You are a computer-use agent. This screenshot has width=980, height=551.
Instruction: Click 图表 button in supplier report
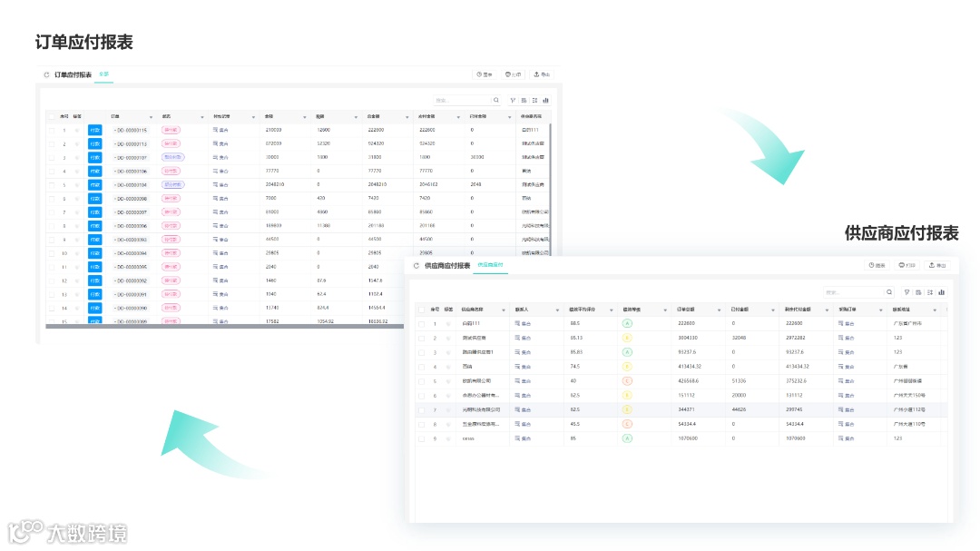(877, 265)
